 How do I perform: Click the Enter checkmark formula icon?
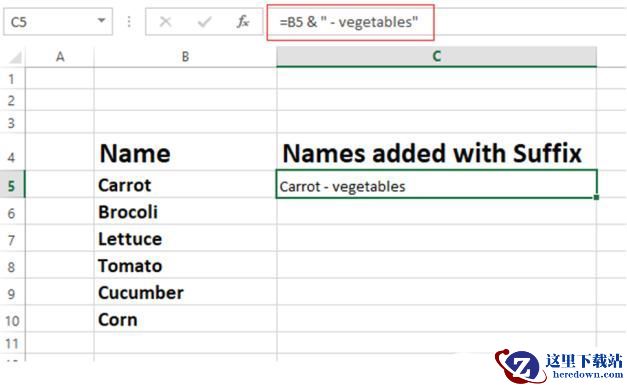(x=204, y=22)
